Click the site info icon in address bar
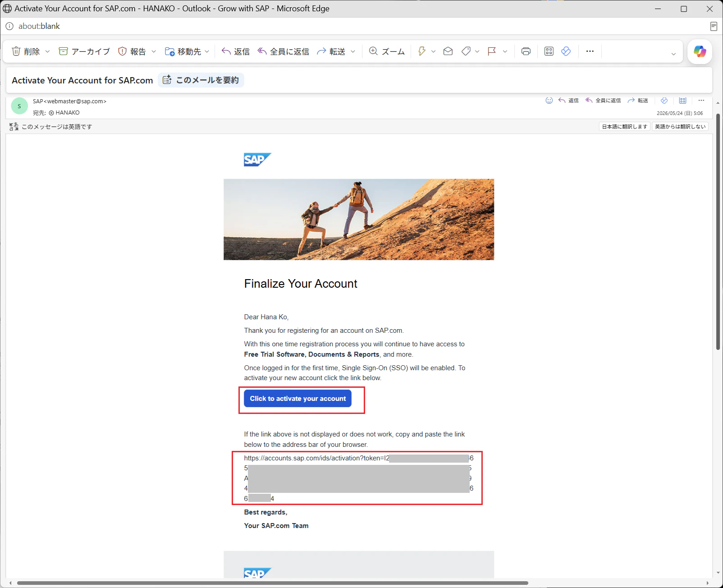Screen dimensions: 723x588 (x=9, y=26)
